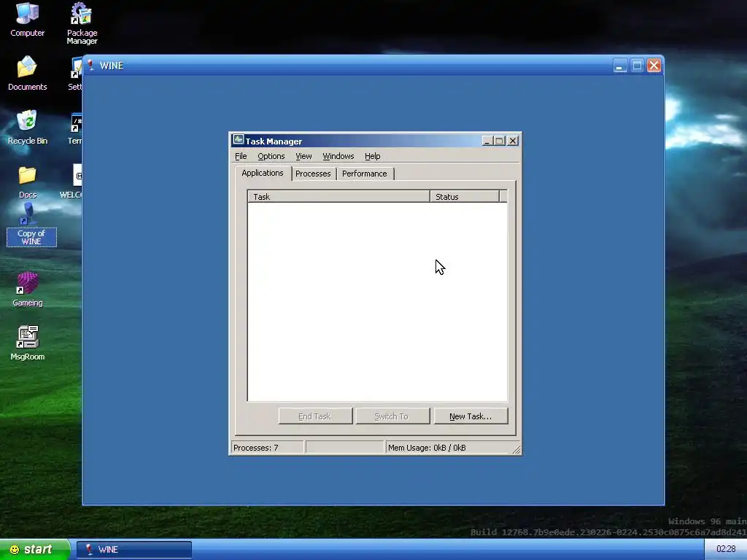Click the Processes: 7 status text

click(256, 448)
